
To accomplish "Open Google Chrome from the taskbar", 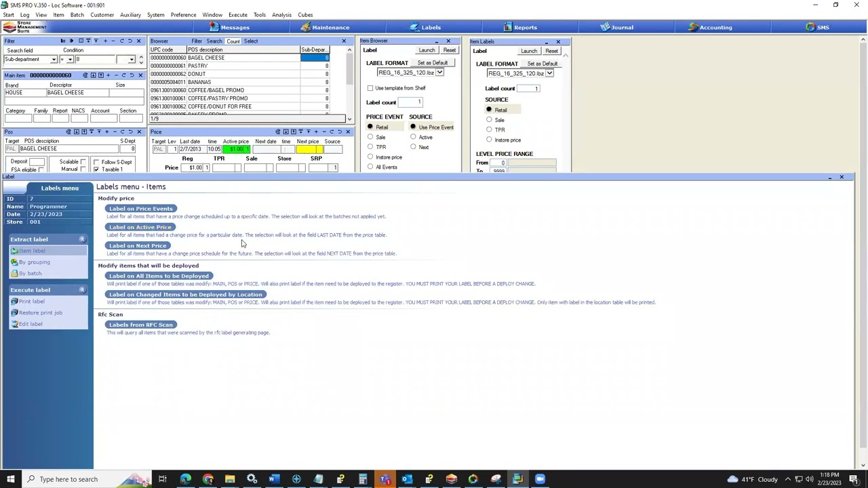I will pyautogui.click(x=208, y=479).
